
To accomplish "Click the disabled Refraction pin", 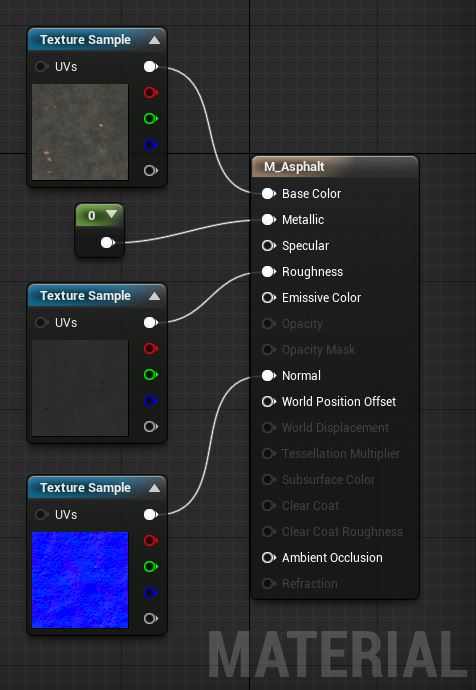I will (269, 584).
